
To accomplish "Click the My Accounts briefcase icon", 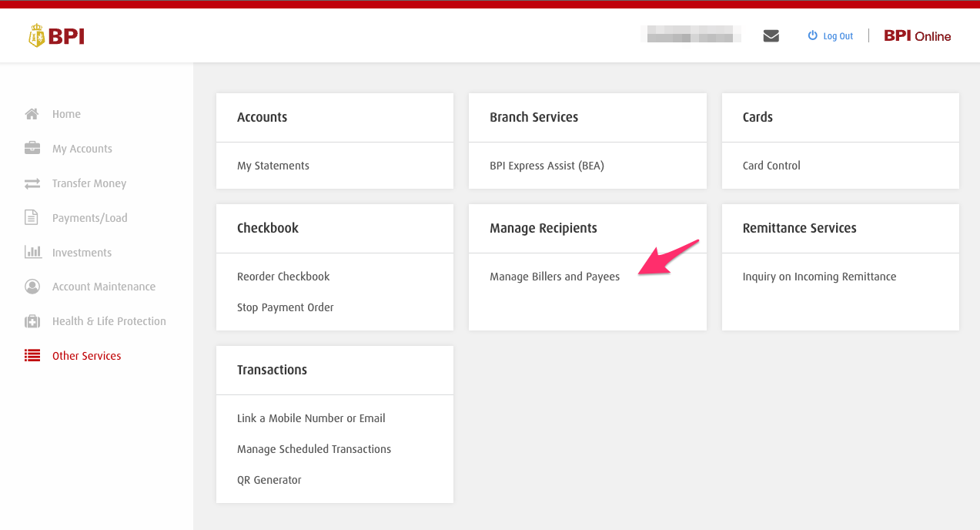I will (x=32, y=148).
